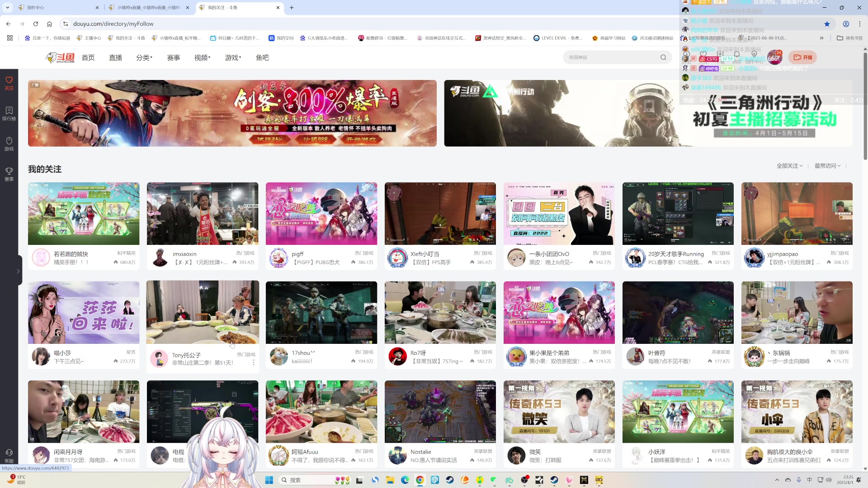Viewport: 868px width, 488px height.
Task: Click the bookmark star icon in address bar
Action: pos(827,24)
